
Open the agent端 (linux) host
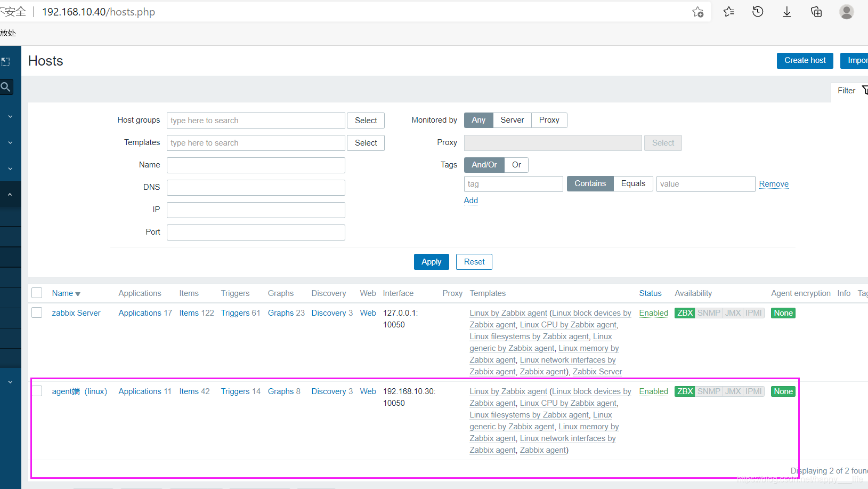pyautogui.click(x=79, y=391)
